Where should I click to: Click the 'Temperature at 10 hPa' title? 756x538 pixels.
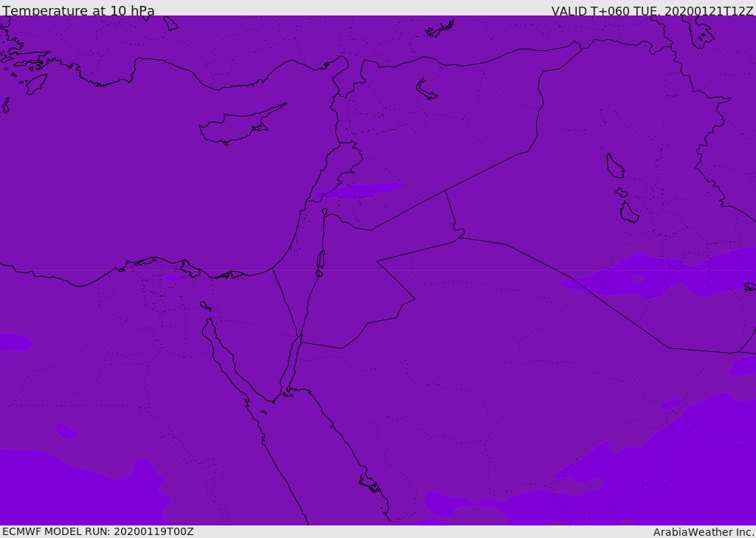pyautogui.click(x=78, y=10)
